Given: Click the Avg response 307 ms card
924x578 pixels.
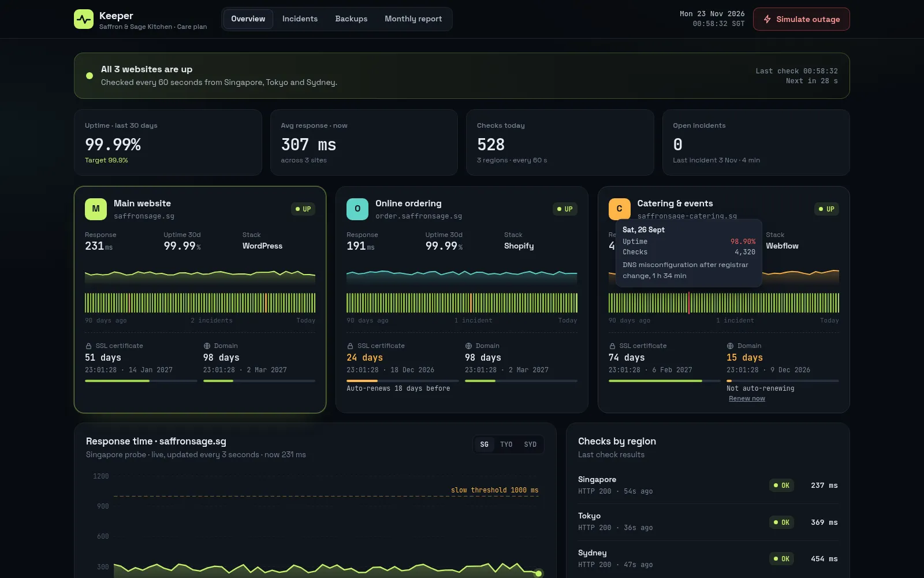Looking at the screenshot, I should coord(364,143).
